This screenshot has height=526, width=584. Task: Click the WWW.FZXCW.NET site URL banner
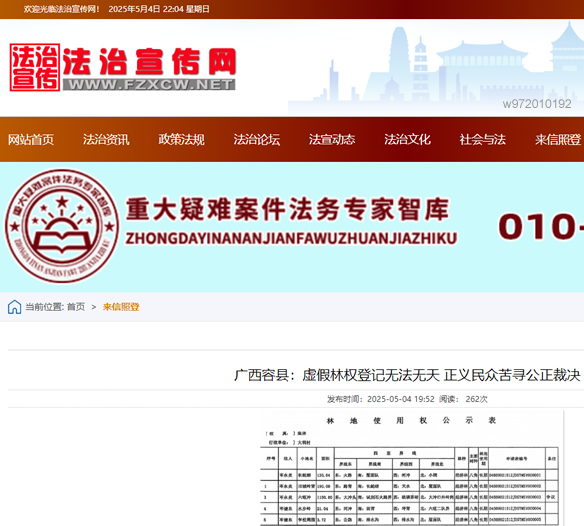point(149,85)
